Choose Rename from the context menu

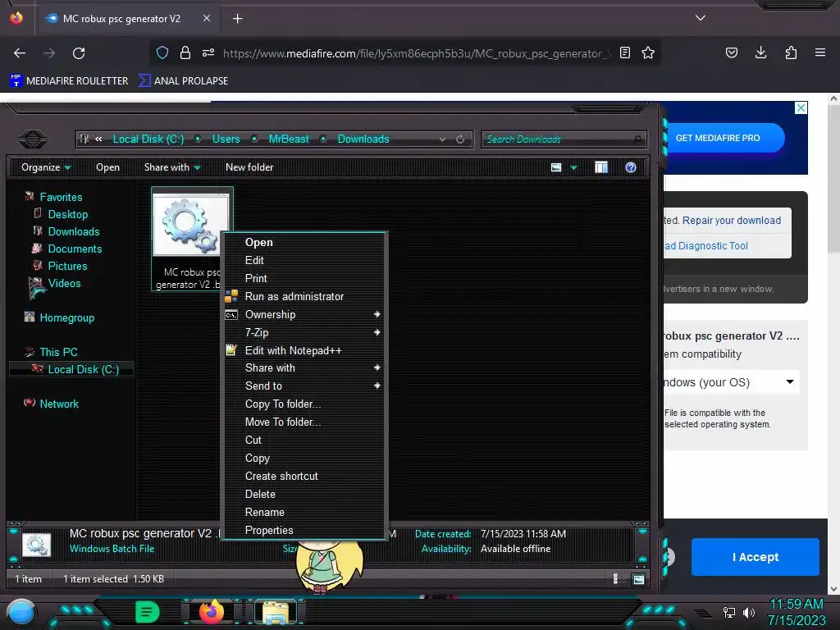point(304,512)
